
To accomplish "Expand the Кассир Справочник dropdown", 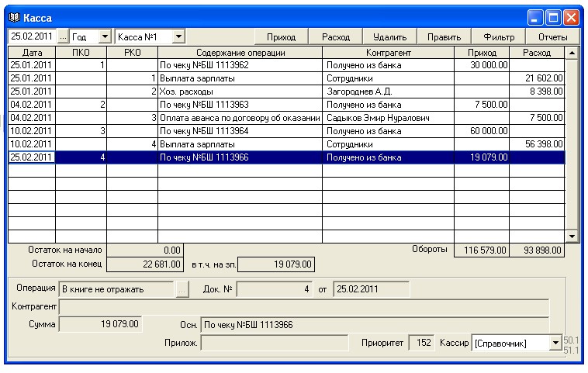I will pyautogui.click(x=556, y=342).
